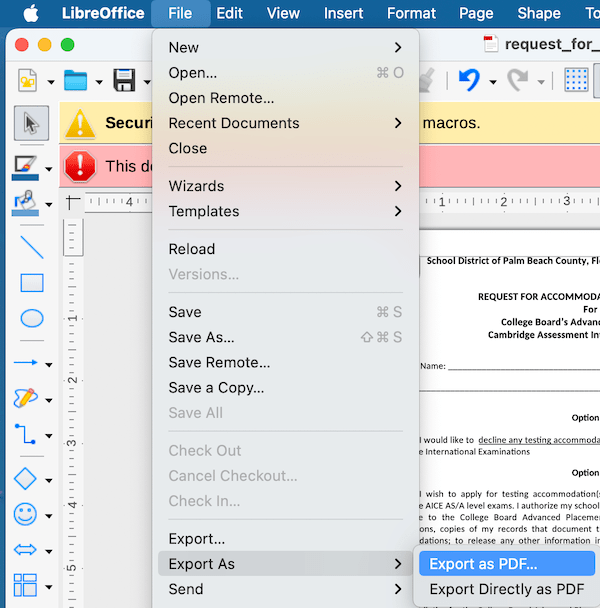This screenshot has height=608, width=600.
Task: Click the Line Color tool icon
Action: (25, 168)
